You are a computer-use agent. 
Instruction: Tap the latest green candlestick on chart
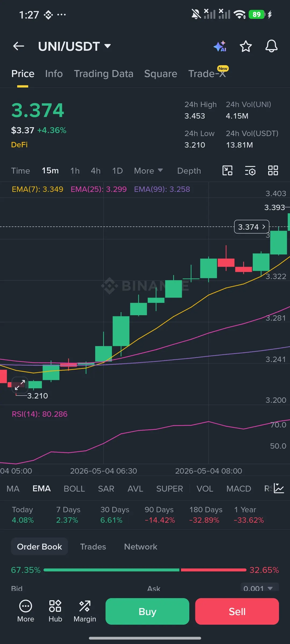coord(289,222)
